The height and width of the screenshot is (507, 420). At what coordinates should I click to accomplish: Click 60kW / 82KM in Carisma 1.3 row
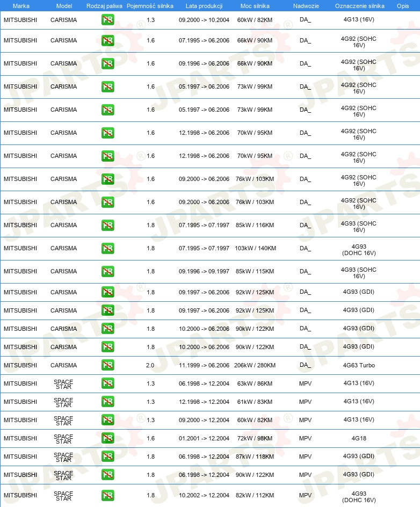pyautogui.click(x=255, y=20)
